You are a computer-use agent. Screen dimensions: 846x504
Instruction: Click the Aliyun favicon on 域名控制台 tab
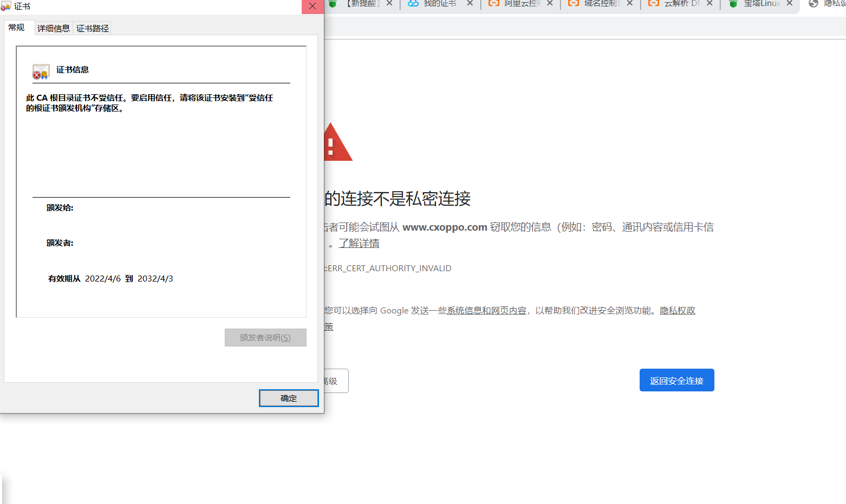pyautogui.click(x=574, y=3)
